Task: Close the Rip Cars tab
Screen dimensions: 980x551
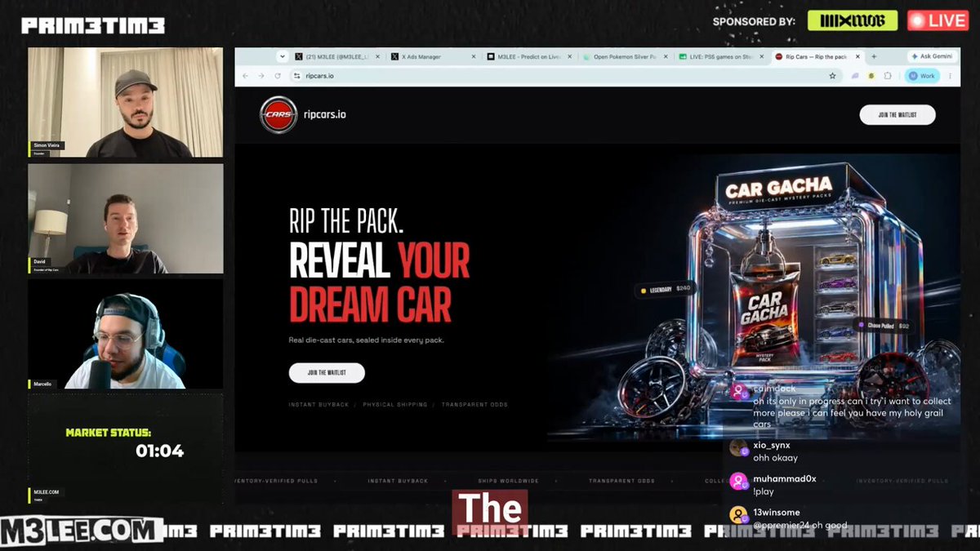Action: [x=856, y=57]
